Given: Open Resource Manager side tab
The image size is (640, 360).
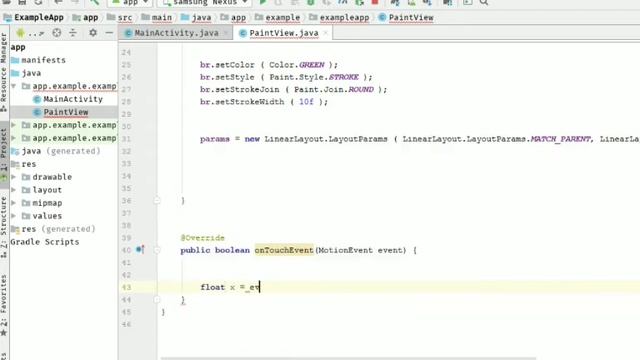Looking at the screenshot, I should pos(4,71).
